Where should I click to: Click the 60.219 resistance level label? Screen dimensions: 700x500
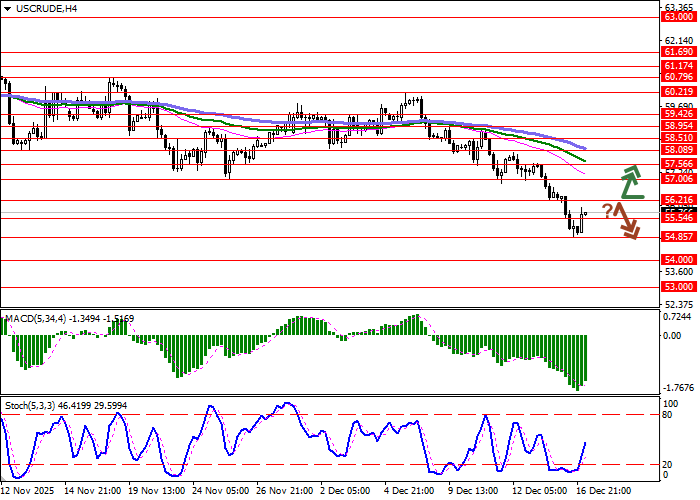678,91
